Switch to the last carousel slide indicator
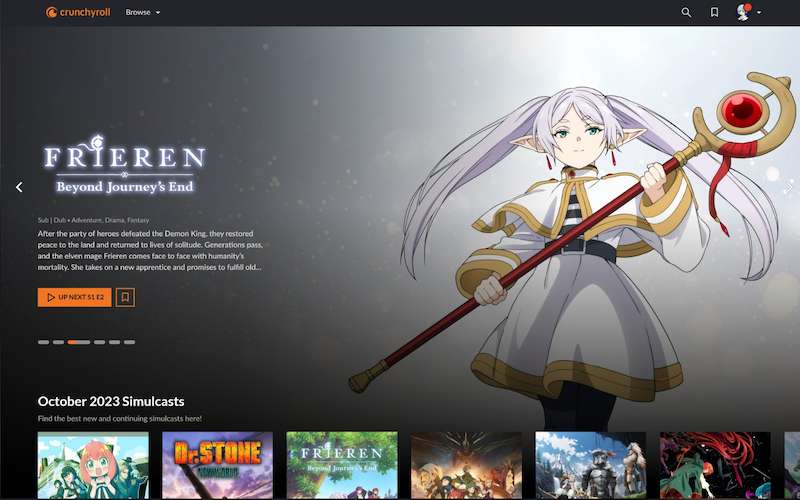Image resolution: width=800 pixels, height=500 pixels. pos(129,342)
